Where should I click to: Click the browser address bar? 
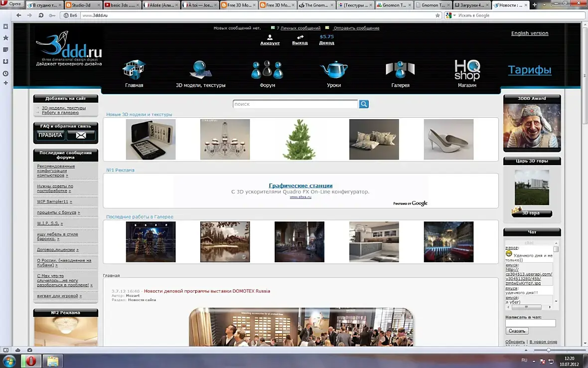(x=257, y=15)
